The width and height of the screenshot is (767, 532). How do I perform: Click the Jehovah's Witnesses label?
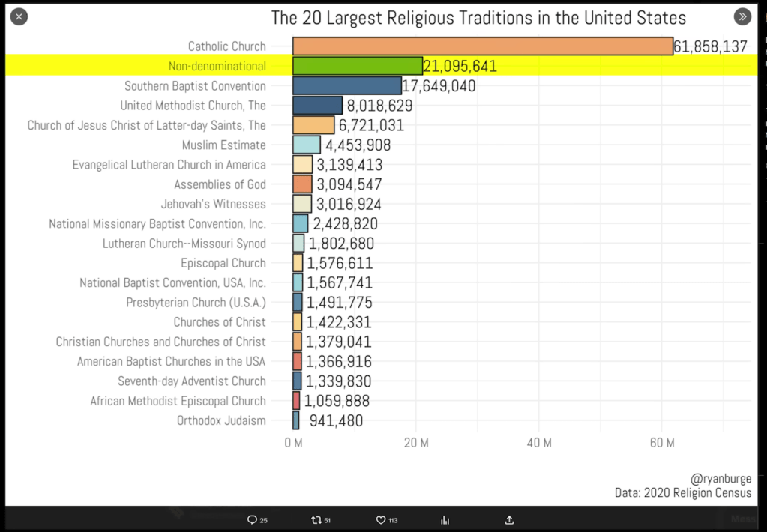point(213,204)
